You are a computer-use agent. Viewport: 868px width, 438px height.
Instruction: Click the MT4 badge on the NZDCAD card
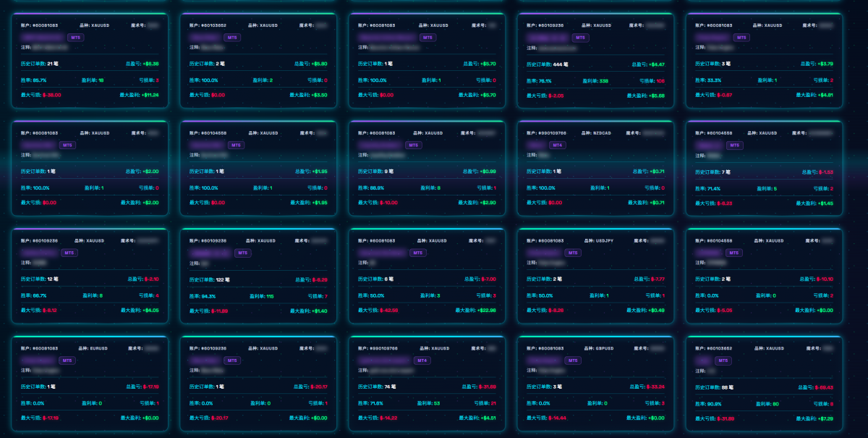tap(557, 145)
